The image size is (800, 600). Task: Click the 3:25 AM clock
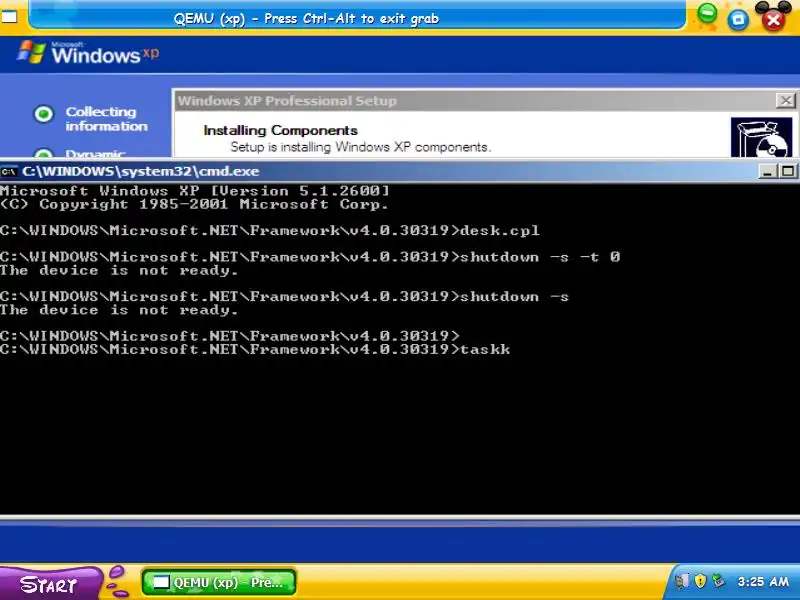click(763, 582)
